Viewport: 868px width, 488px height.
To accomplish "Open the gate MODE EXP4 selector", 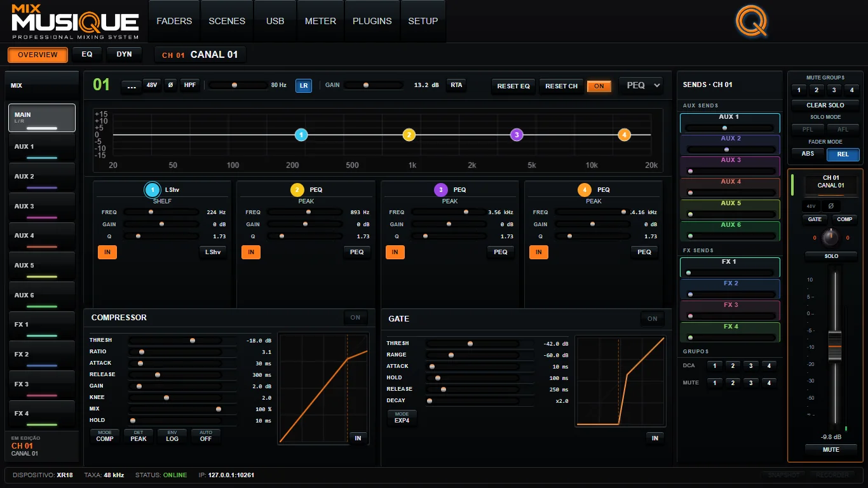I will point(402,417).
